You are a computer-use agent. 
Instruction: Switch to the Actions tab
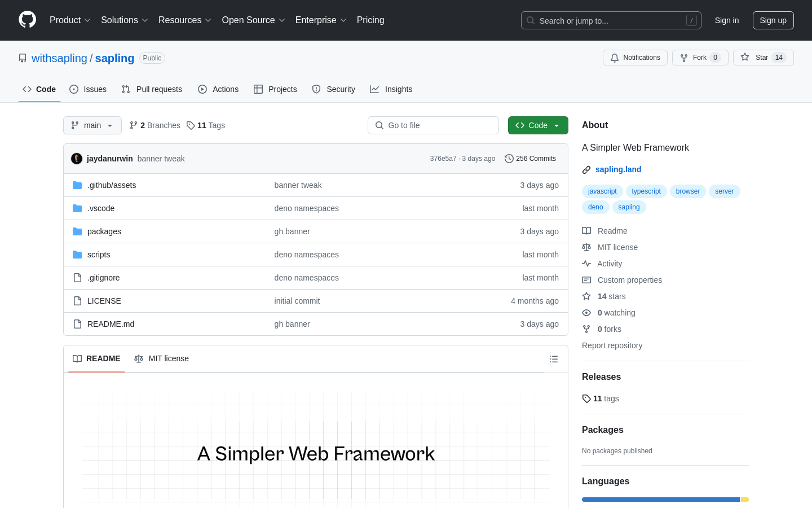(218, 89)
